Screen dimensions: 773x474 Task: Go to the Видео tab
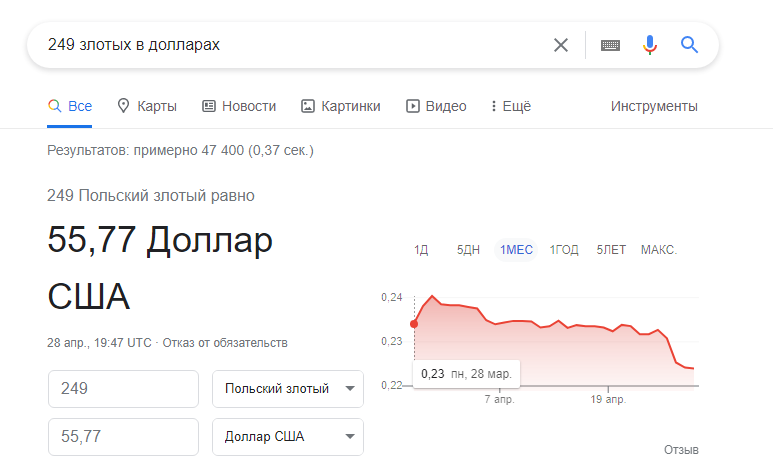(436, 106)
